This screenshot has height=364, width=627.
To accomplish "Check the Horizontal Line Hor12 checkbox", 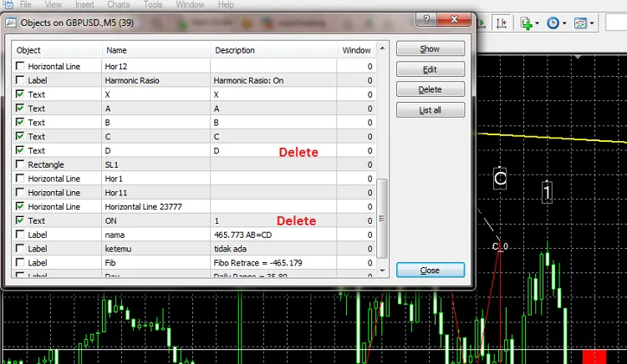I will pyautogui.click(x=22, y=65).
